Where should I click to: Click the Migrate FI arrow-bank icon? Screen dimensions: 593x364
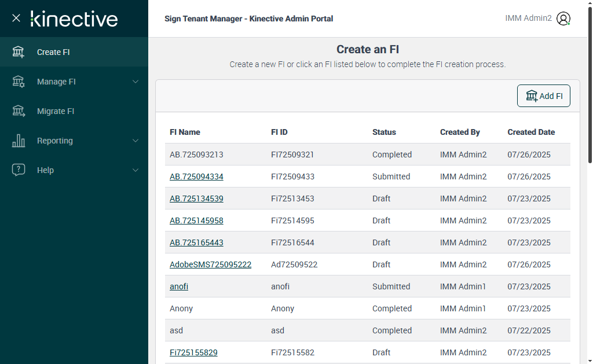click(x=19, y=111)
